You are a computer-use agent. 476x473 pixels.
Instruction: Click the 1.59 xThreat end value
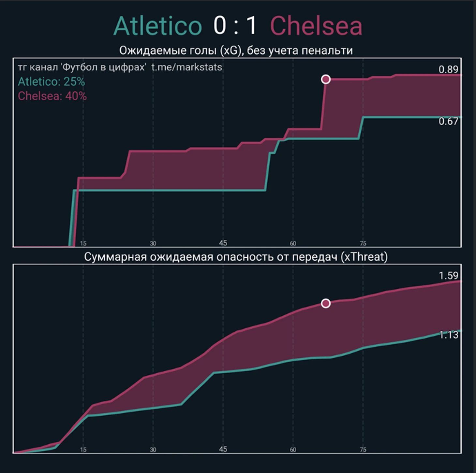(x=449, y=276)
